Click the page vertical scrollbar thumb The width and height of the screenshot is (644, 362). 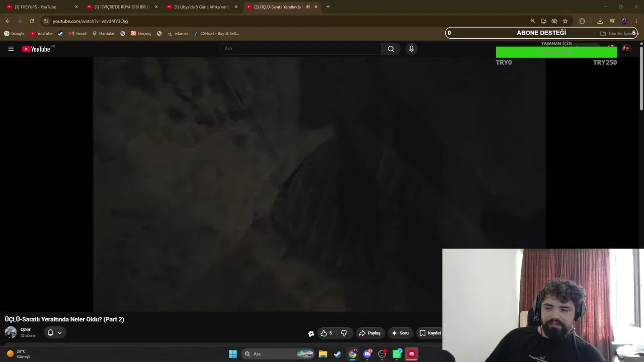(x=641, y=78)
